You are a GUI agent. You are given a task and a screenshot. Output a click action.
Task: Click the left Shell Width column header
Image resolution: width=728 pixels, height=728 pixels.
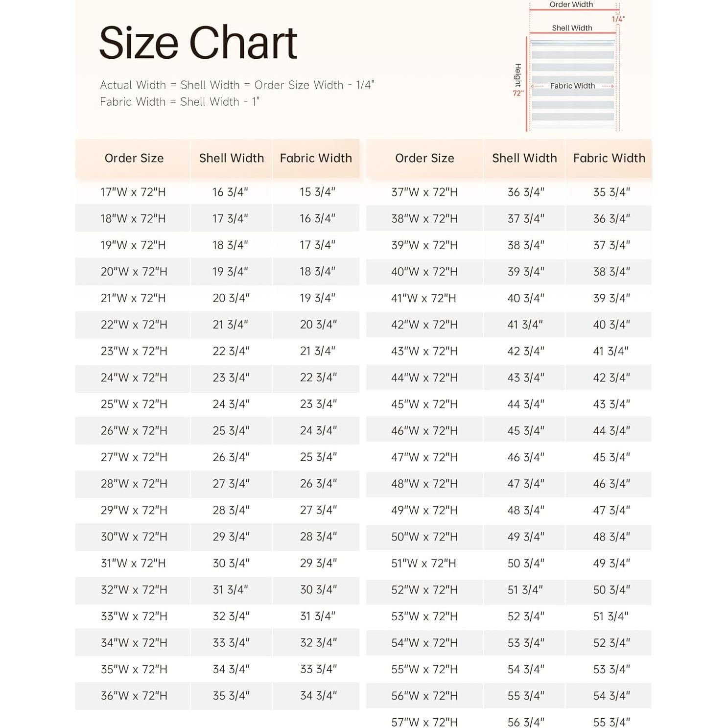(x=231, y=158)
